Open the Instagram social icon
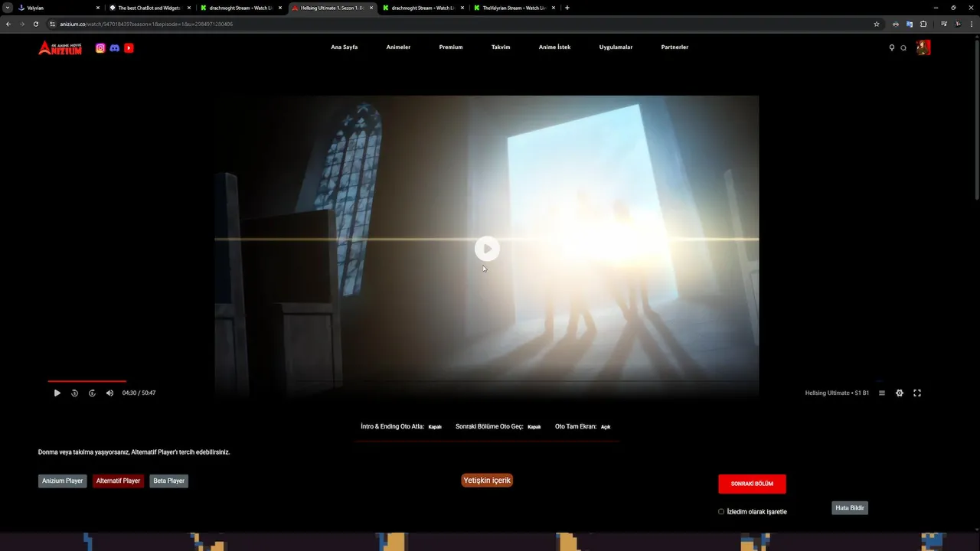The width and height of the screenshot is (980, 551). click(100, 47)
